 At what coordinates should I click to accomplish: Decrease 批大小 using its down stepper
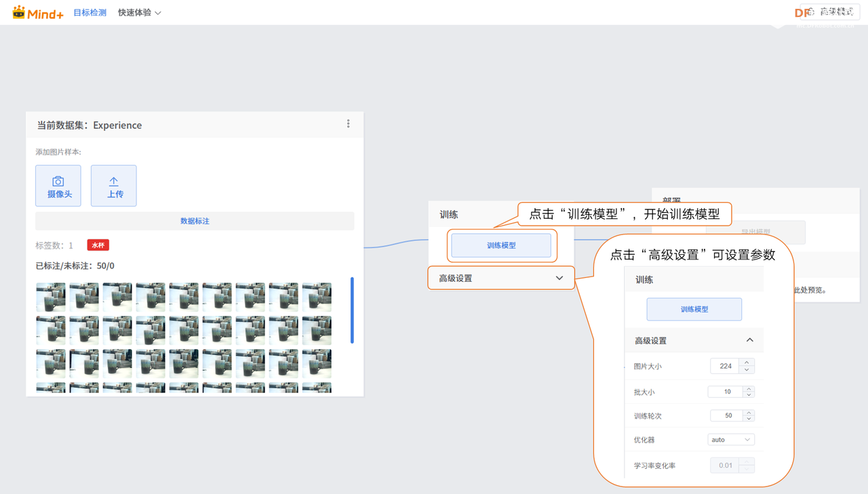pos(748,394)
